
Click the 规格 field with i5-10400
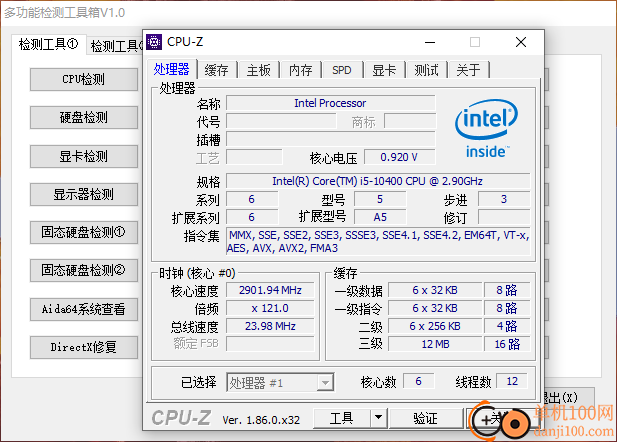[x=378, y=181]
